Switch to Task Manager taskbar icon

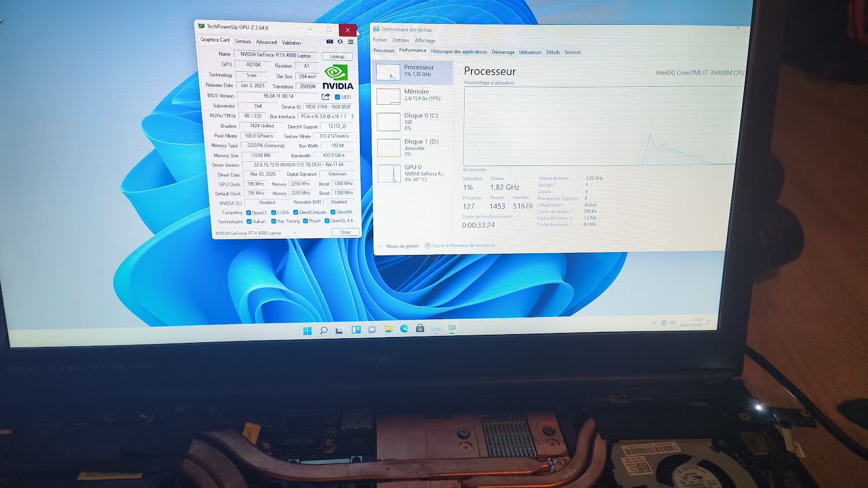coord(436,328)
